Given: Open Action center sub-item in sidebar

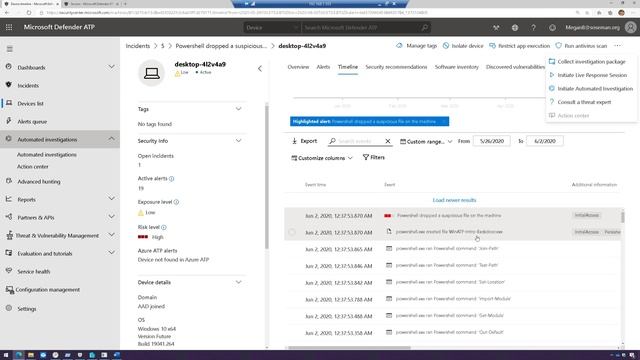Looking at the screenshot, I should pyautogui.click(x=32, y=167).
